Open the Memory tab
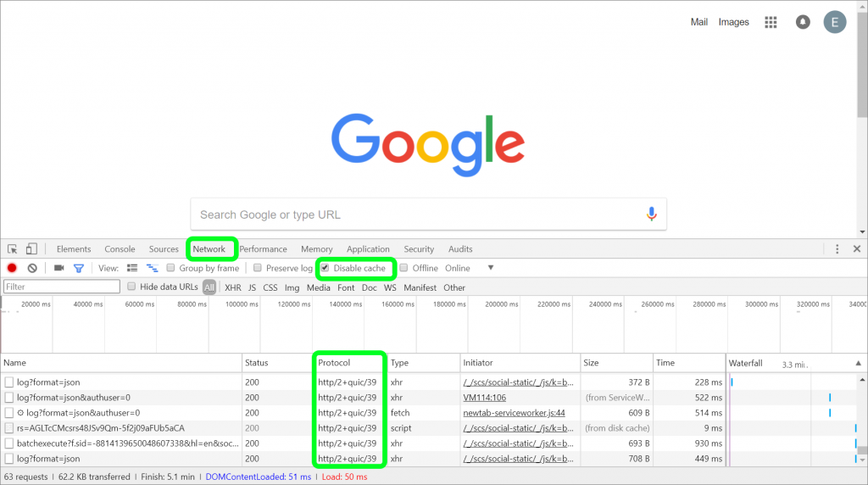868x485 pixels. 317,249
